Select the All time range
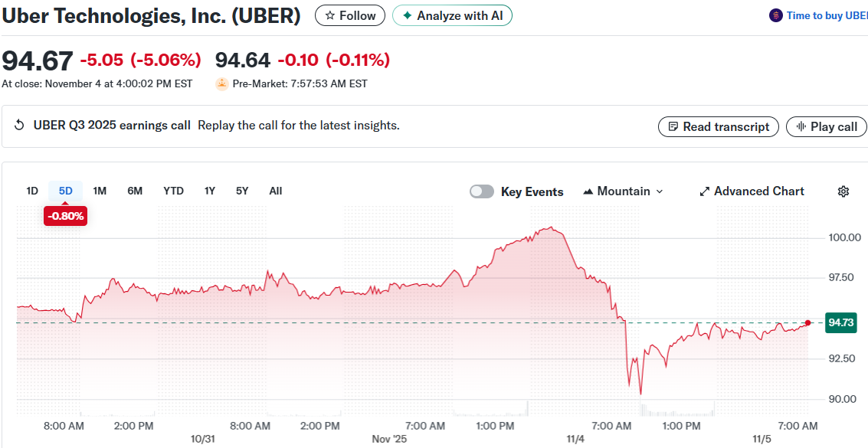 point(276,191)
